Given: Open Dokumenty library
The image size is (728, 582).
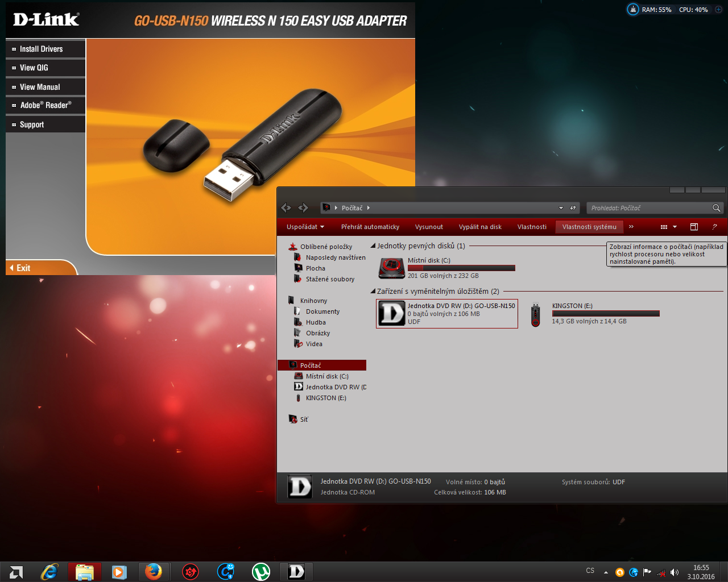Looking at the screenshot, I should point(322,311).
